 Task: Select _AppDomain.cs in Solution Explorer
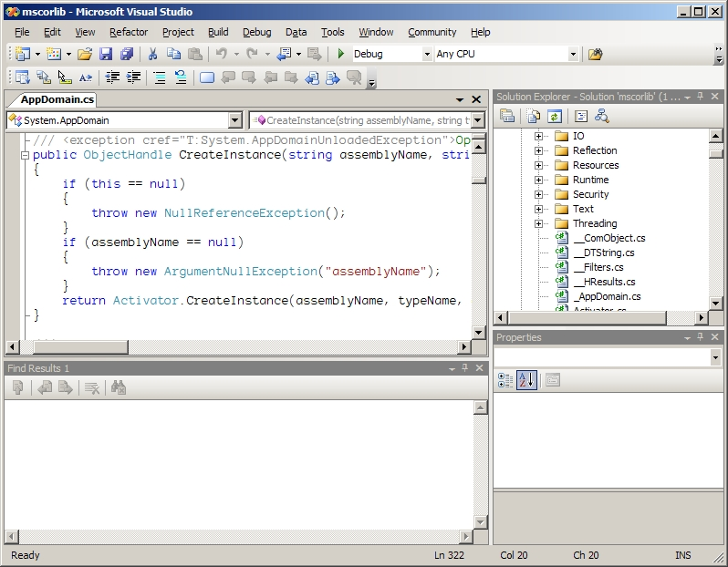pyautogui.click(x=609, y=296)
